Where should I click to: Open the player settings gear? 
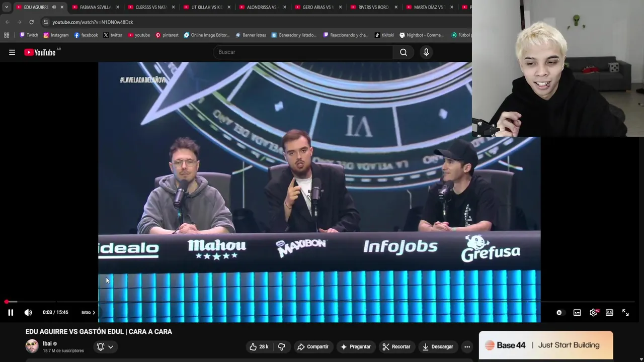pos(594,313)
